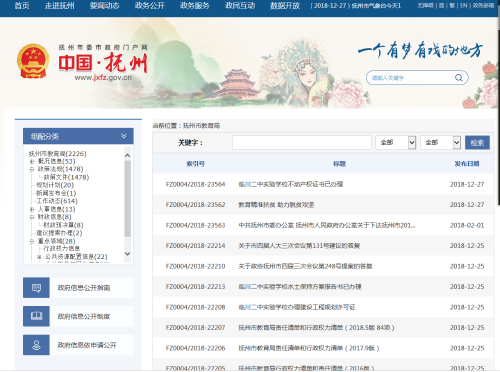The width and height of the screenshot is (500, 372).
Task: Select 抚州市教育局(2226) tree root
Action: click(x=57, y=154)
